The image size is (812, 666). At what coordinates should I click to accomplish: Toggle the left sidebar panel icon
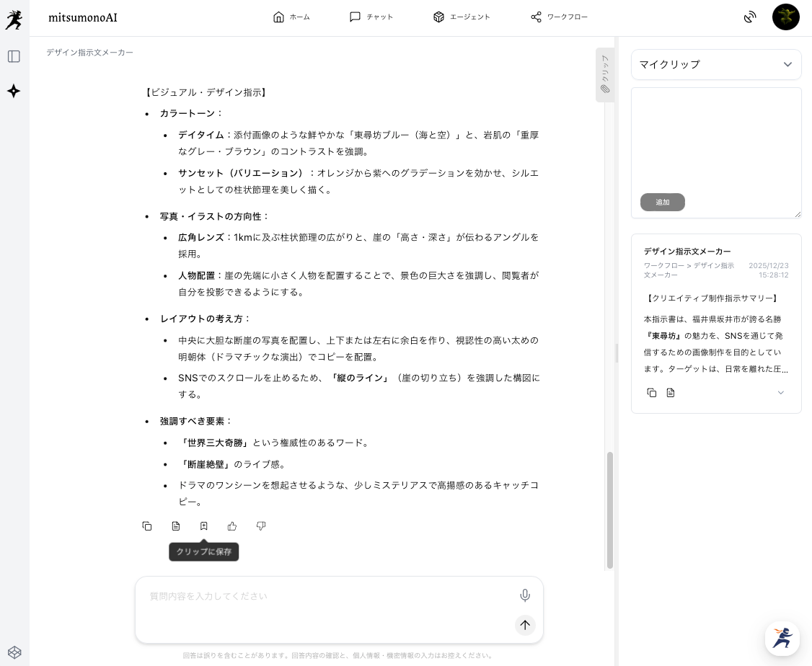[14, 56]
